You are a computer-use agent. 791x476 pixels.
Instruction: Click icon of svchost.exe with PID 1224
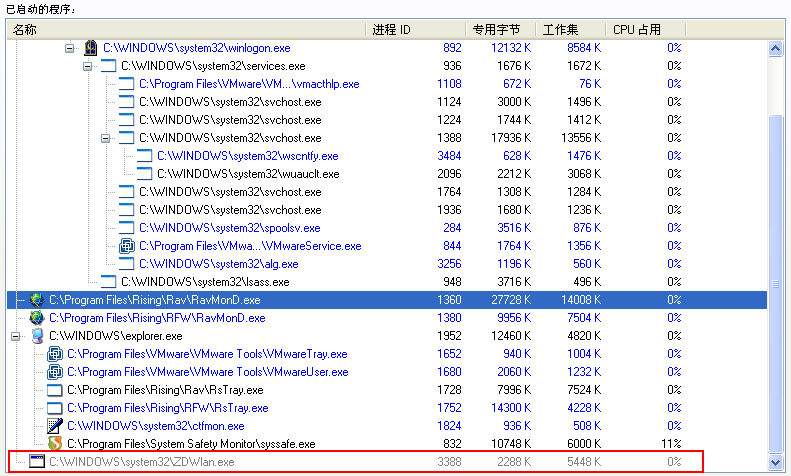(127, 120)
